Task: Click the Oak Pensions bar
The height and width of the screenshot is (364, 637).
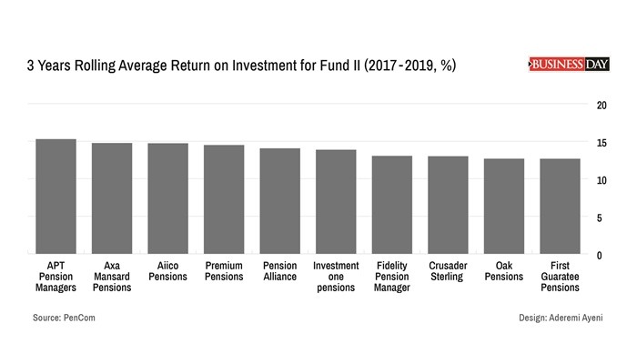Action: 504,206
